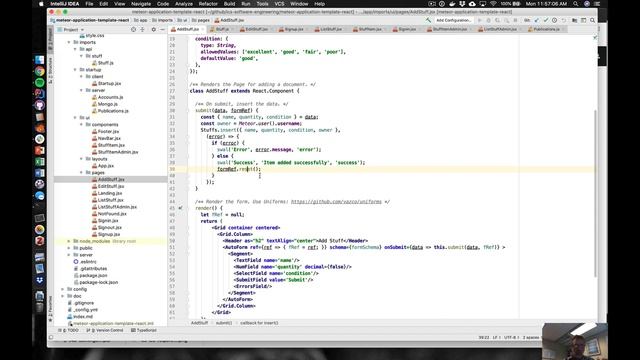Click the Excel icon in the Dock

coord(40,162)
